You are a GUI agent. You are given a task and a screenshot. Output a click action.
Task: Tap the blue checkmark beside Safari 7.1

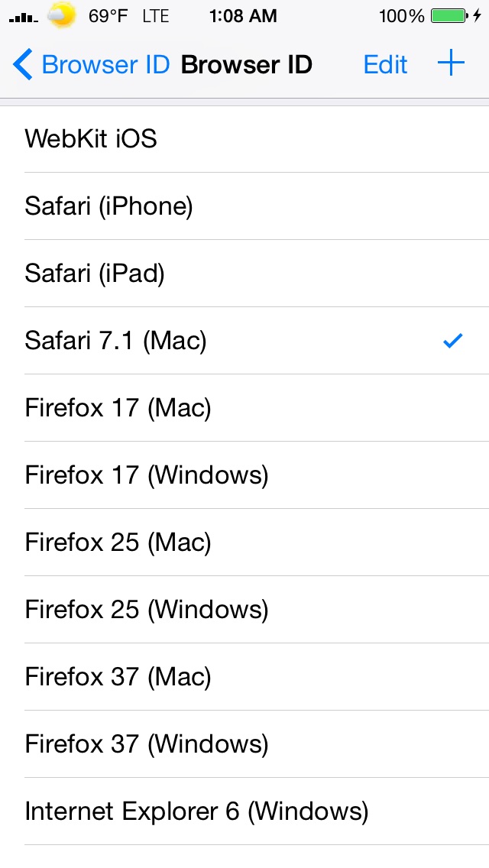pyautogui.click(x=452, y=341)
